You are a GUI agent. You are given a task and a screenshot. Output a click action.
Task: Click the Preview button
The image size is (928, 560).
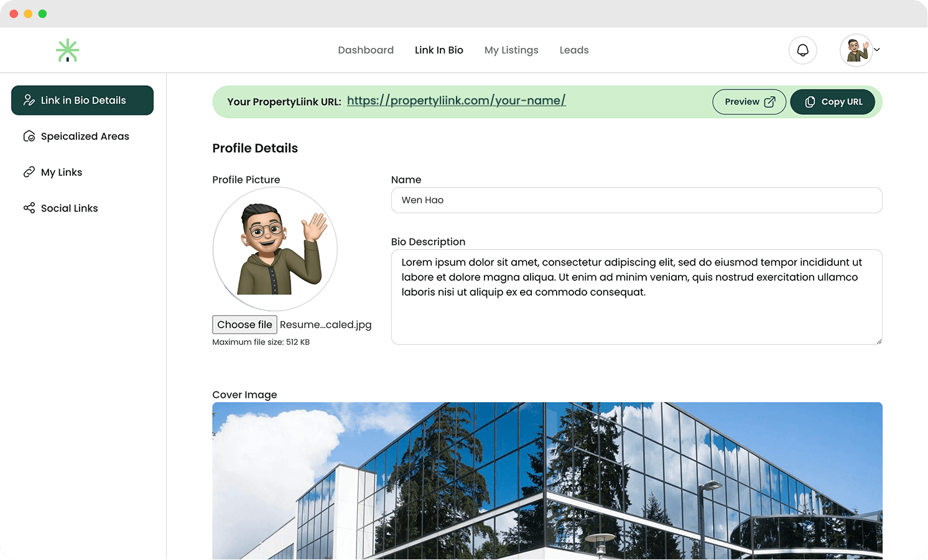point(749,102)
